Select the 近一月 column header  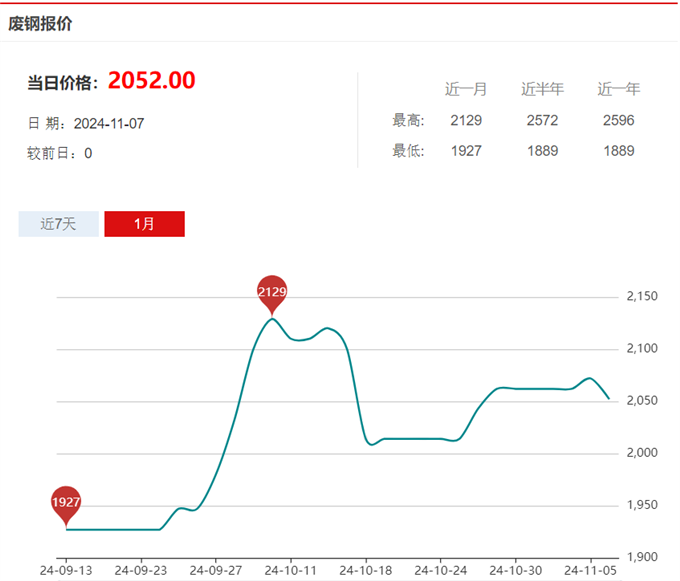pos(466,89)
